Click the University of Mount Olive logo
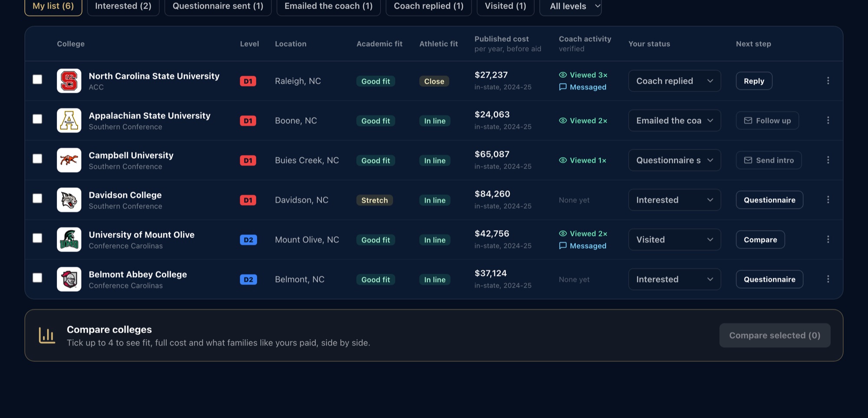Screen dimensions: 868x418 click(x=69, y=239)
